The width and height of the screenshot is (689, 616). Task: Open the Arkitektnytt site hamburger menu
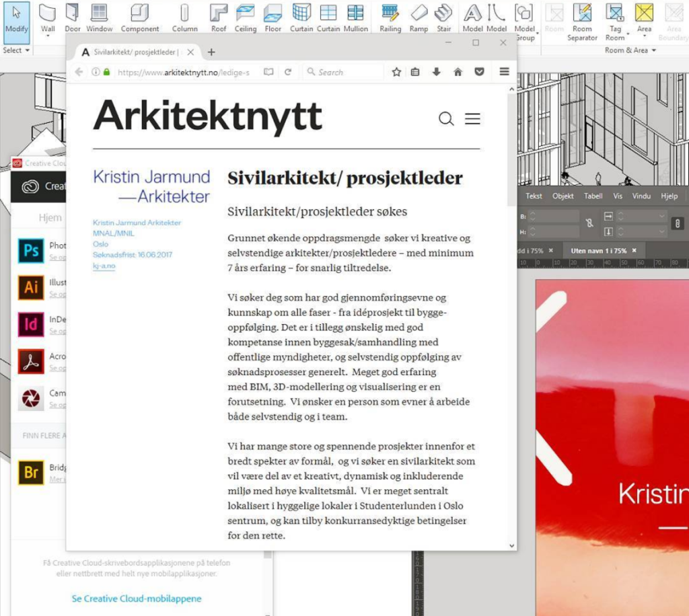click(x=473, y=118)
